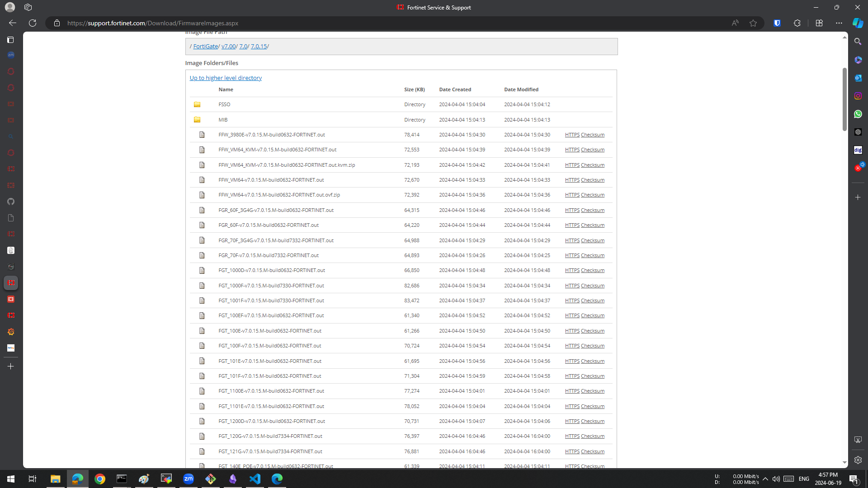The width and height of the screenshot is (868, 488).
Task: Click the Date Modified column header
Action: point(521,89)
